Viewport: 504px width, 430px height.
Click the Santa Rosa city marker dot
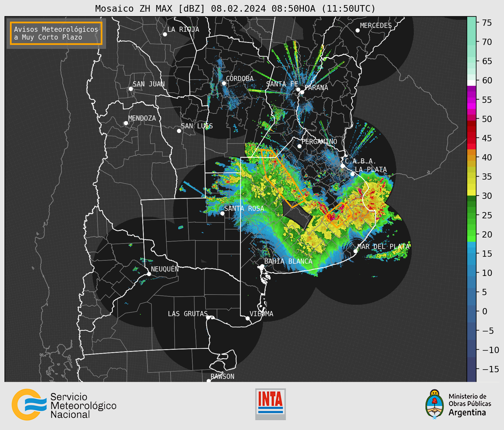click(x=222, y=214)
